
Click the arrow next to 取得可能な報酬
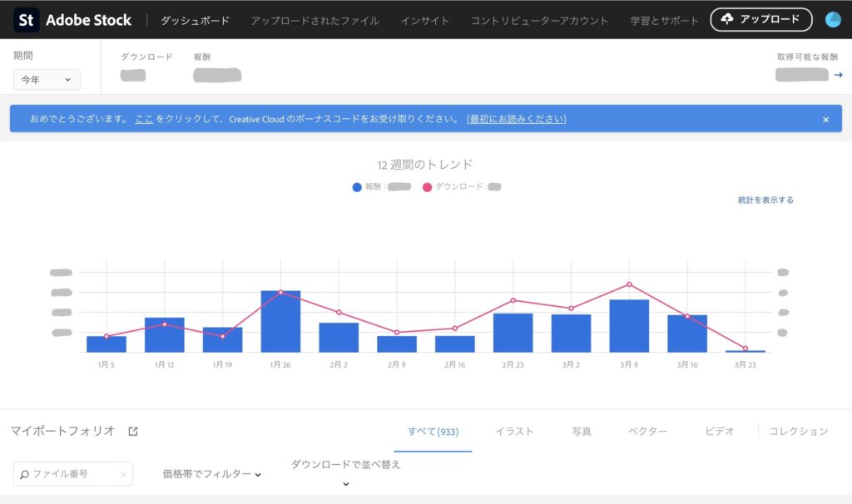coord(838,75)
